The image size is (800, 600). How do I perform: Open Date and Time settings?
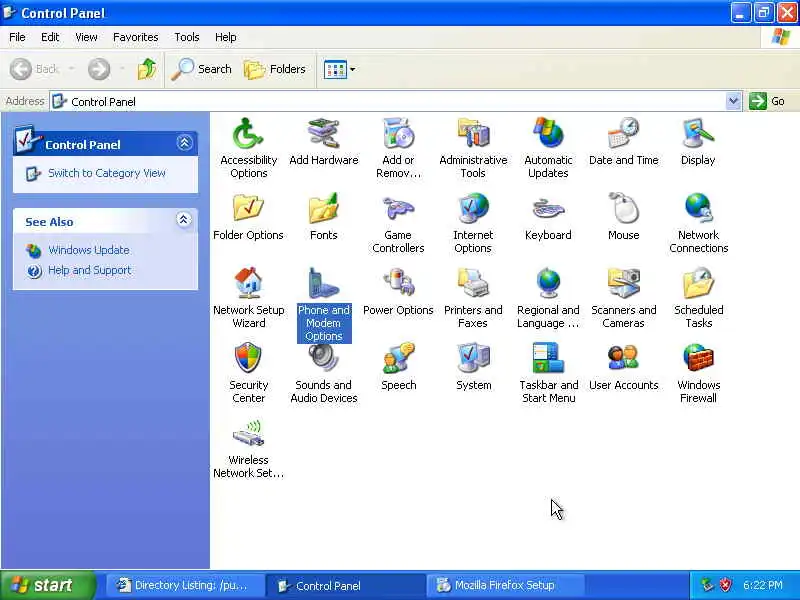pos(623,142)
